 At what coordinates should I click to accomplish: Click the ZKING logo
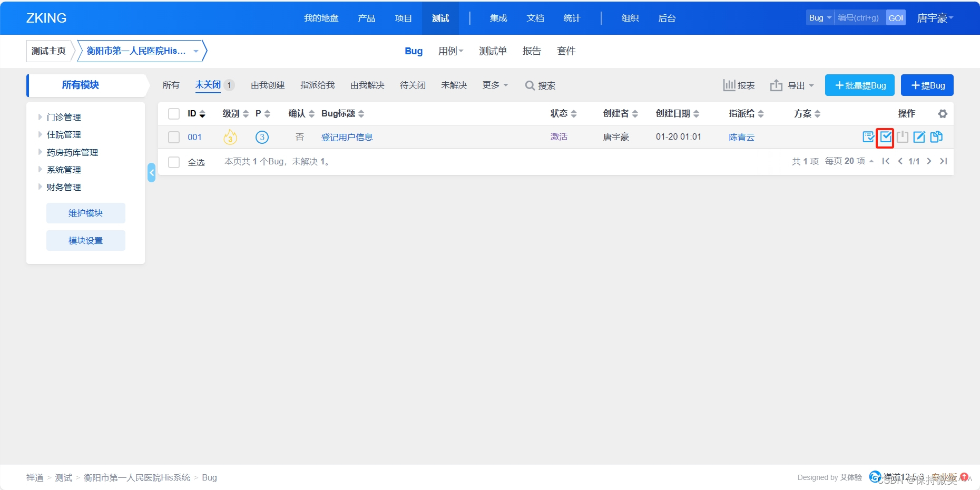click(x=46, y=18)
